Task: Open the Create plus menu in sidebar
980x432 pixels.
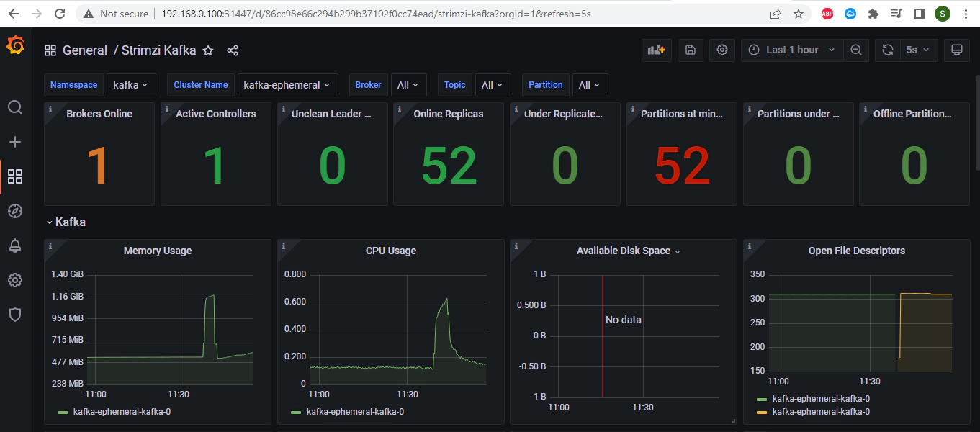Action: click(15, 142)
